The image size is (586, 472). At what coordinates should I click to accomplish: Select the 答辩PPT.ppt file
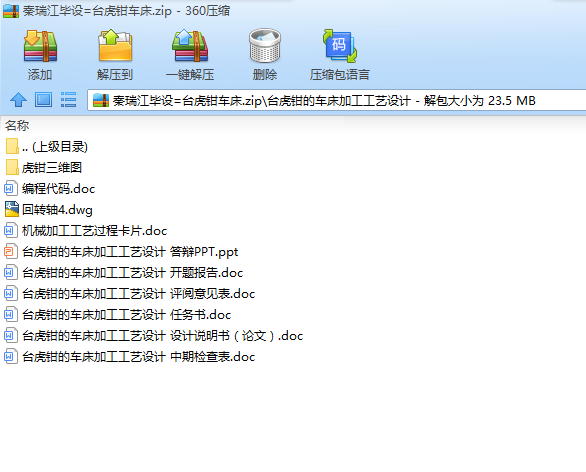pos(121,252)
